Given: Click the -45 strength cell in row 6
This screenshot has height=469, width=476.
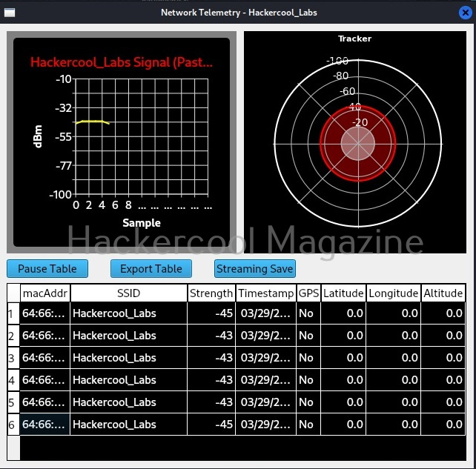Looking at the screenshot, I should 211,425.
